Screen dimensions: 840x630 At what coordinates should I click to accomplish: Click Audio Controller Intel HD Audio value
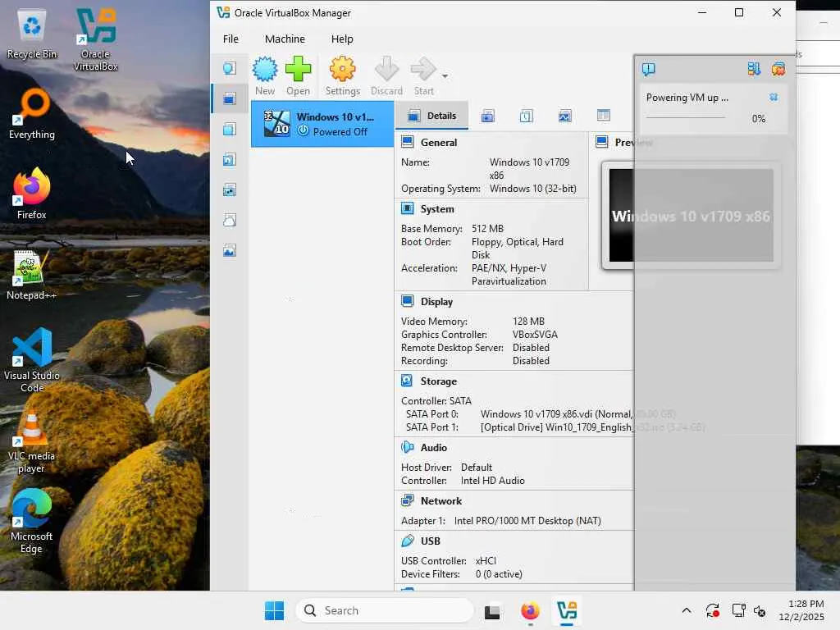click(x=492, y=481)
